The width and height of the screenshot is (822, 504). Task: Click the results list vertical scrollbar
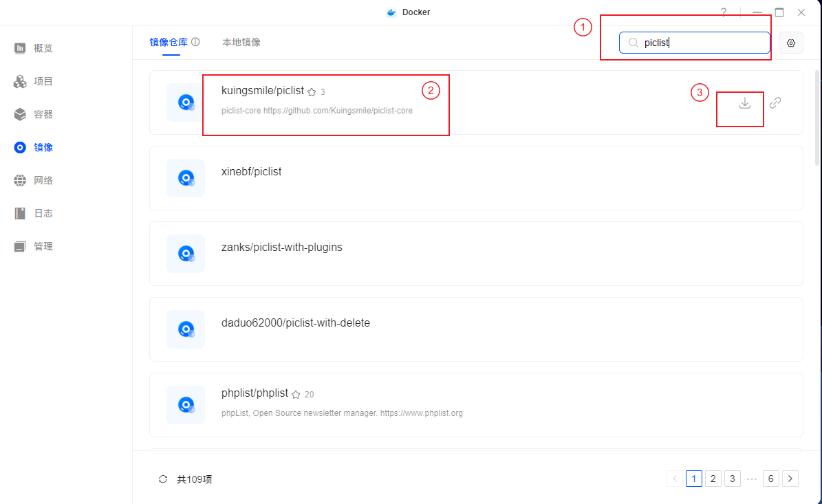[x=816, y=118]
